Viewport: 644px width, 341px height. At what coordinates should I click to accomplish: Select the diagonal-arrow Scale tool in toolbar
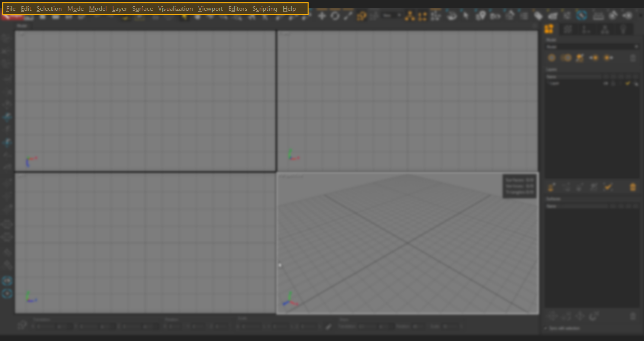tap(348, 16)
